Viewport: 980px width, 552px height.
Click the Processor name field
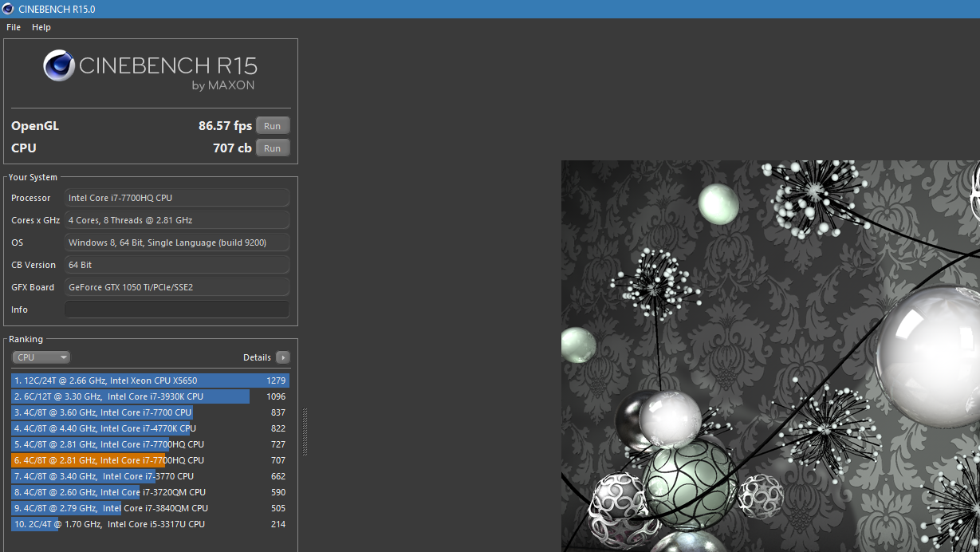tap(177, 198)
